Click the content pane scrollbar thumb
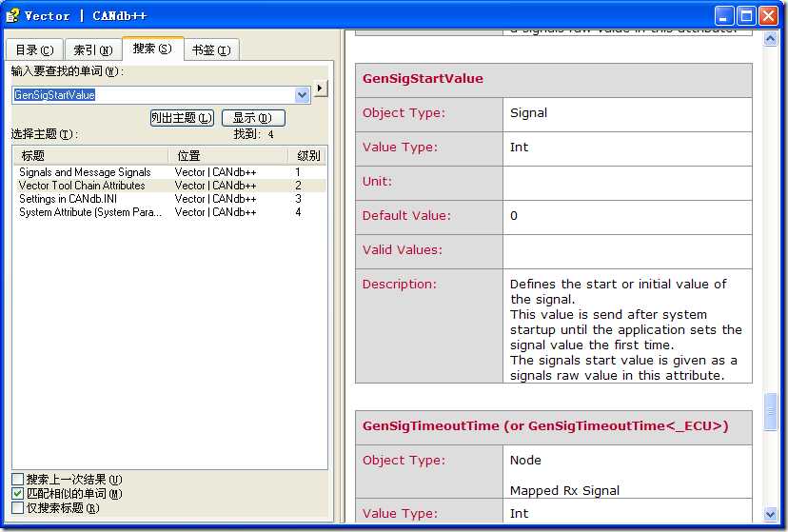Viewport: 788px width, 532px height. 770,411
